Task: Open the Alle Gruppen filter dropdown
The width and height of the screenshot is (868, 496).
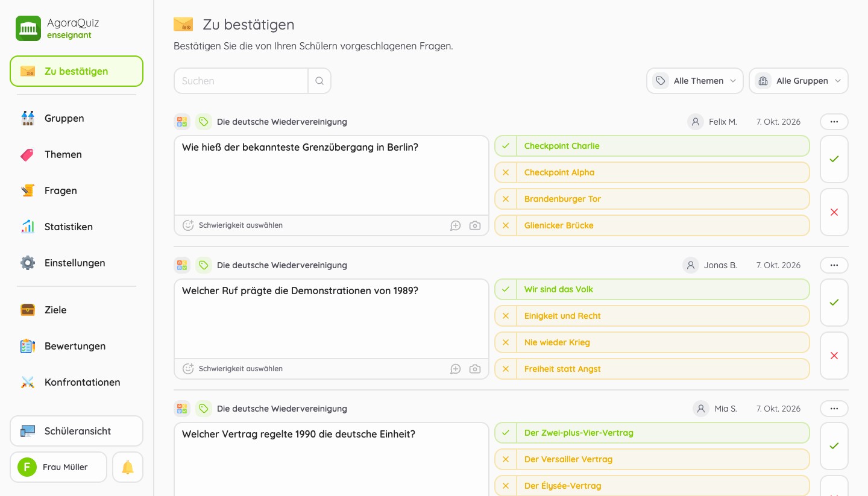Action: pyautogui.click(x=799, y=81)
